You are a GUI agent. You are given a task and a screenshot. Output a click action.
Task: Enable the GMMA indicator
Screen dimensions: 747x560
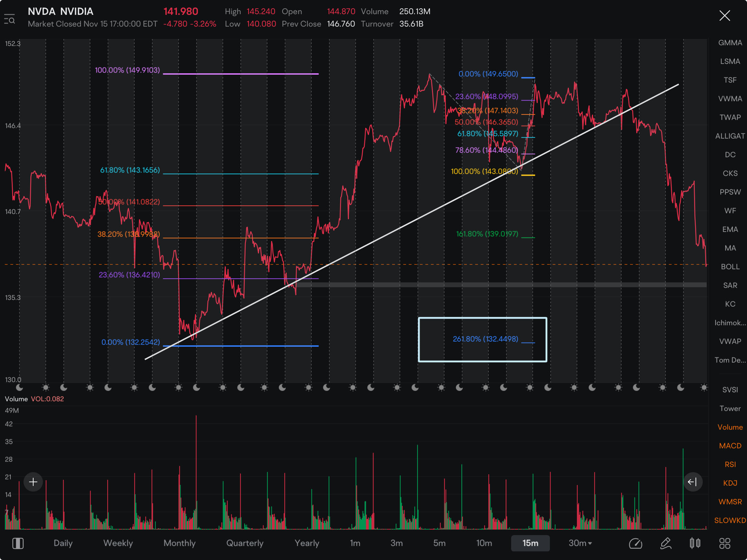(730, 43)
